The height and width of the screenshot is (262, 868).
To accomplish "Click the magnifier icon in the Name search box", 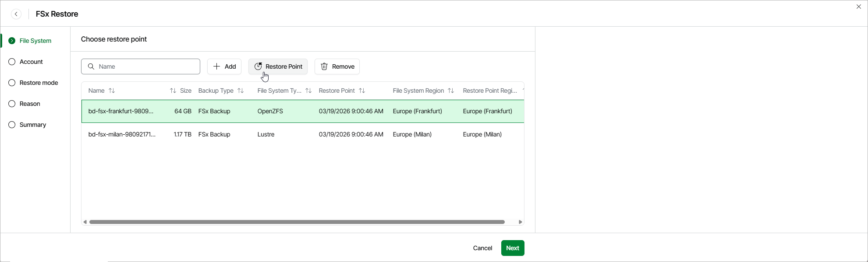I will click(91, 66).
